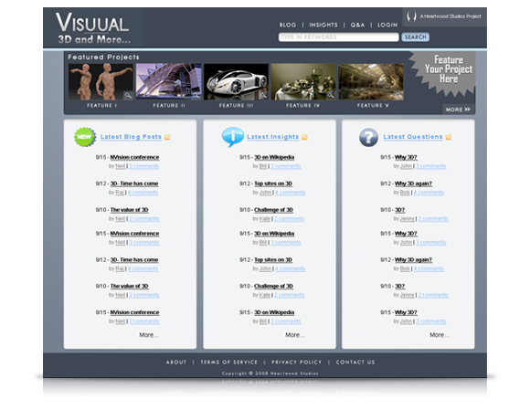Click More... under the blog posts column

point(149,335)
